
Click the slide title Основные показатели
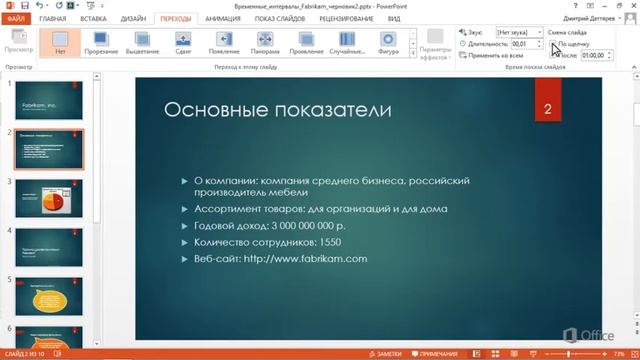coord(278,109)
